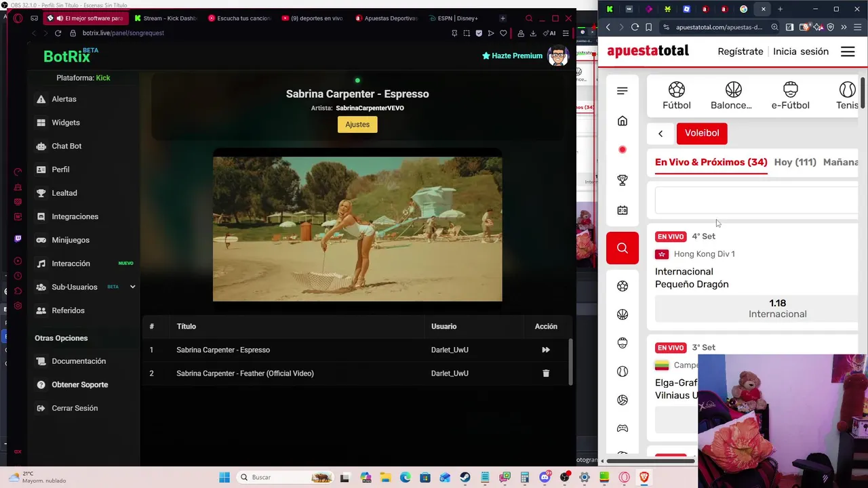This screenshot has height=488, width=868.
Task: Select the e-Fútbol sport icon
Action: pos(790,96)
